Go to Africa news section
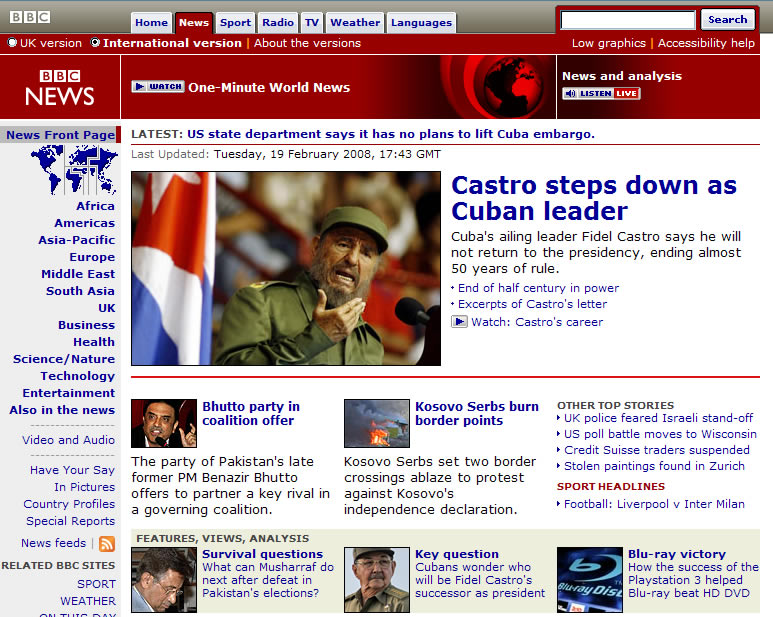 click(95, 206)
